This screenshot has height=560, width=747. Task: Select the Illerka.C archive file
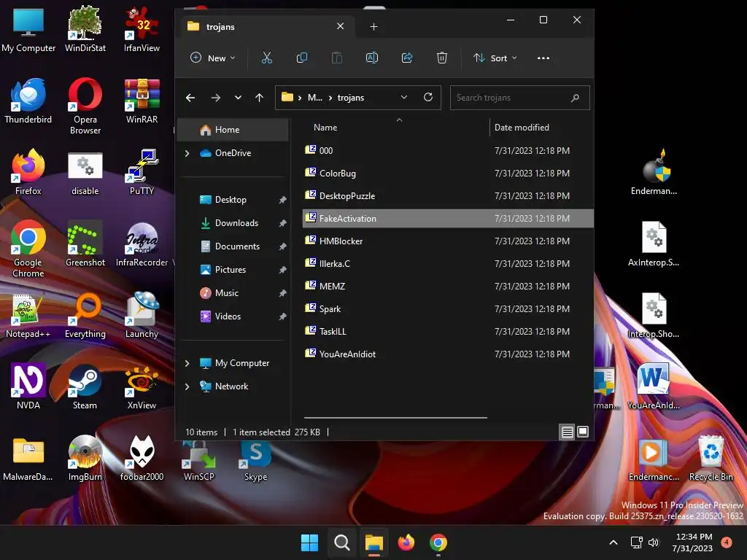pos(448,263)
